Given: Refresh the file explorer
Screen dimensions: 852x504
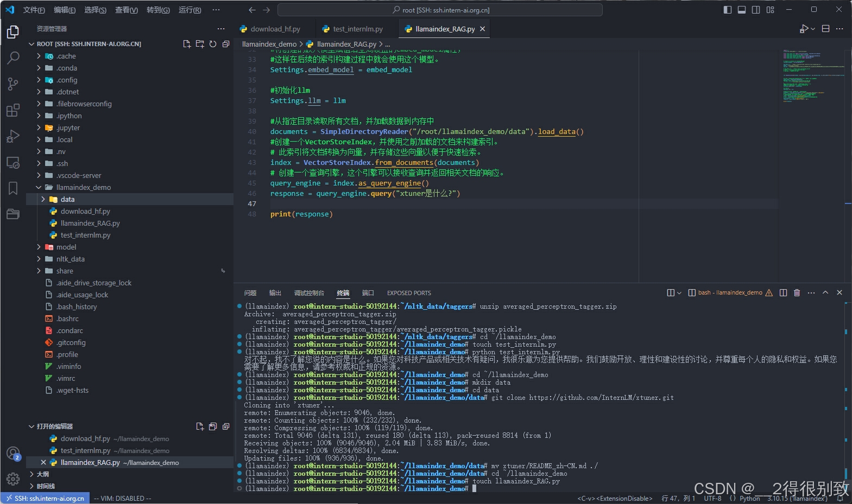Looking at the screenshot, I should pyautogui.click(x=213, y=44).
